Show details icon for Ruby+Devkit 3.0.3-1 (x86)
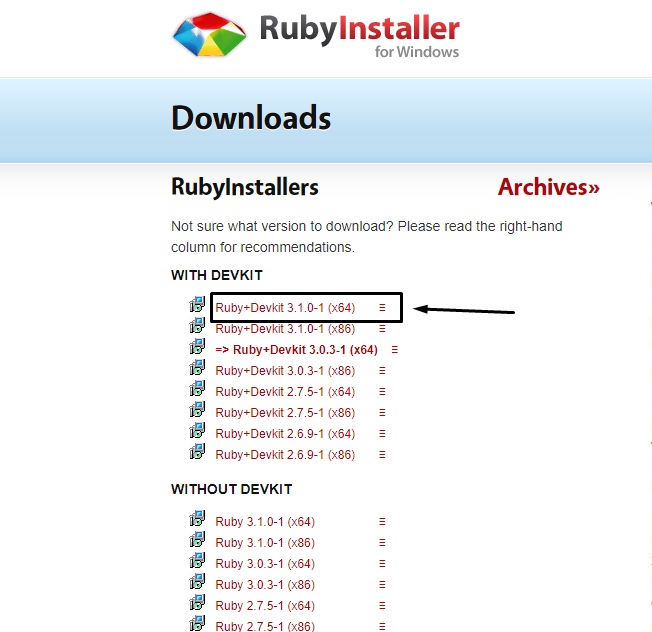 tap(382, 371)
